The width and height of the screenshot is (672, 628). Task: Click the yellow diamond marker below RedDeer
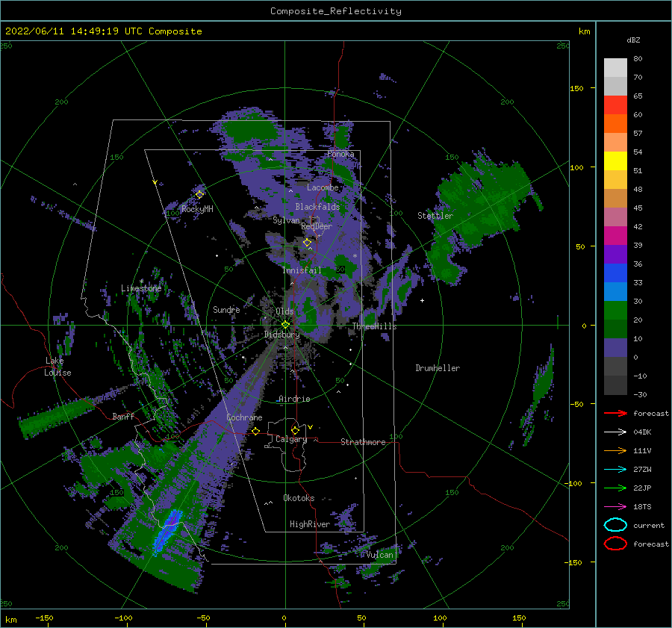(x=307, y=243)
